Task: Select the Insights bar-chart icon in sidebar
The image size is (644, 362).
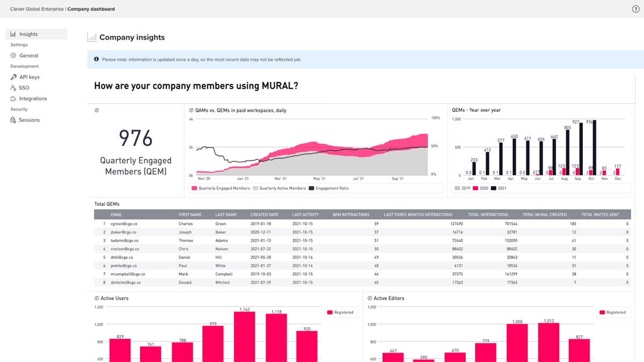Action: tap(13, 34)
